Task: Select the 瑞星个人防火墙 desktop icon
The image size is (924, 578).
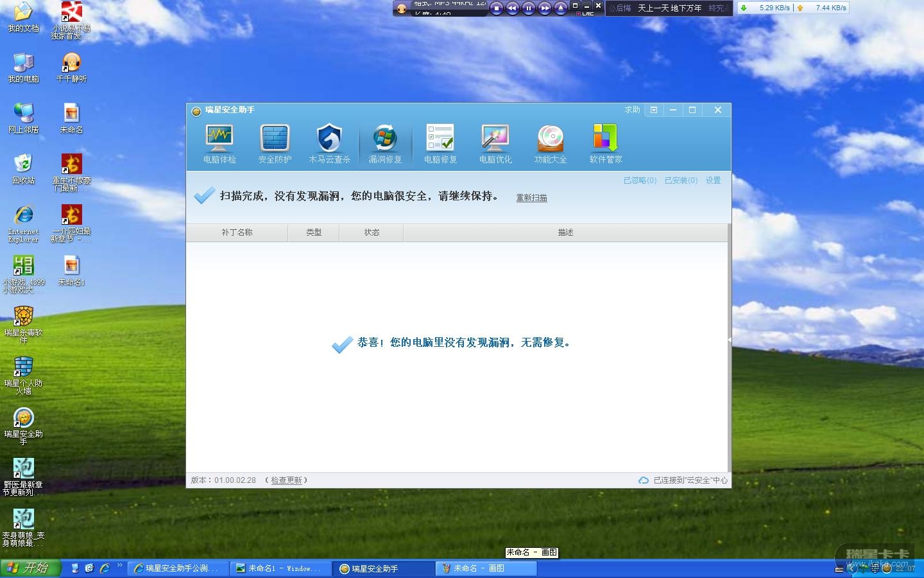Action: click(x=23, y=376)
